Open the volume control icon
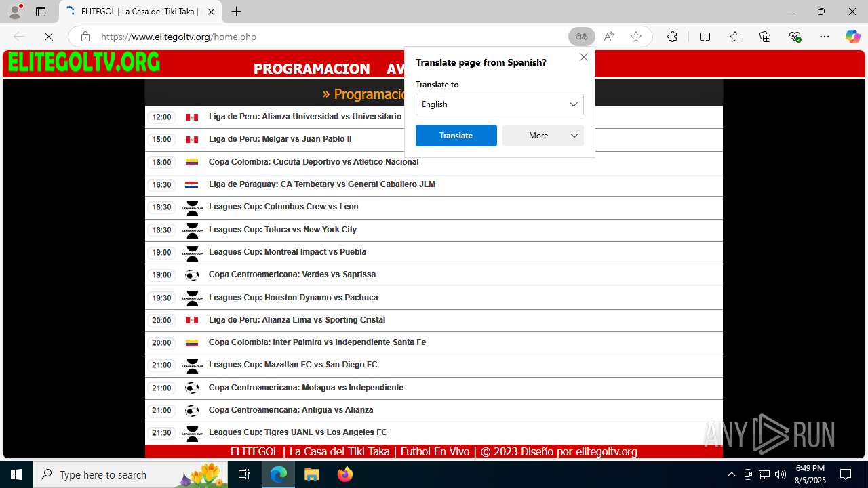868x488 pixels. pos(781,474)
